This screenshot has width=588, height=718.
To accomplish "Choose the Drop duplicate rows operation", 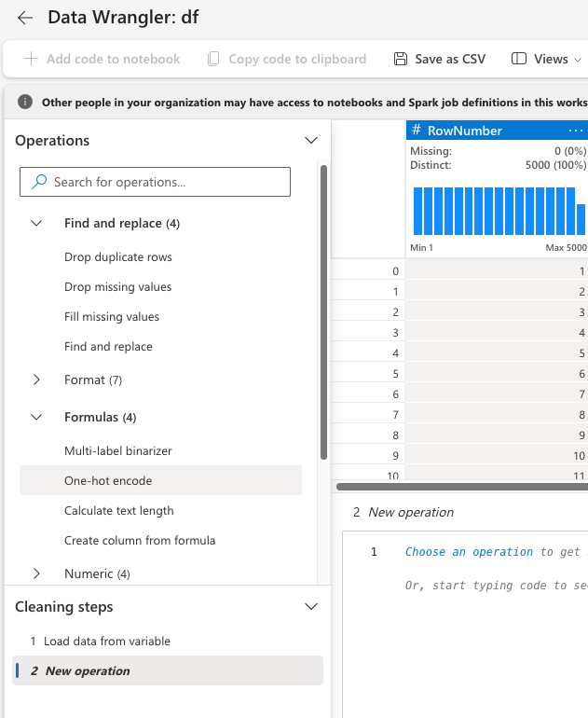I will click(x=118, y=257).
